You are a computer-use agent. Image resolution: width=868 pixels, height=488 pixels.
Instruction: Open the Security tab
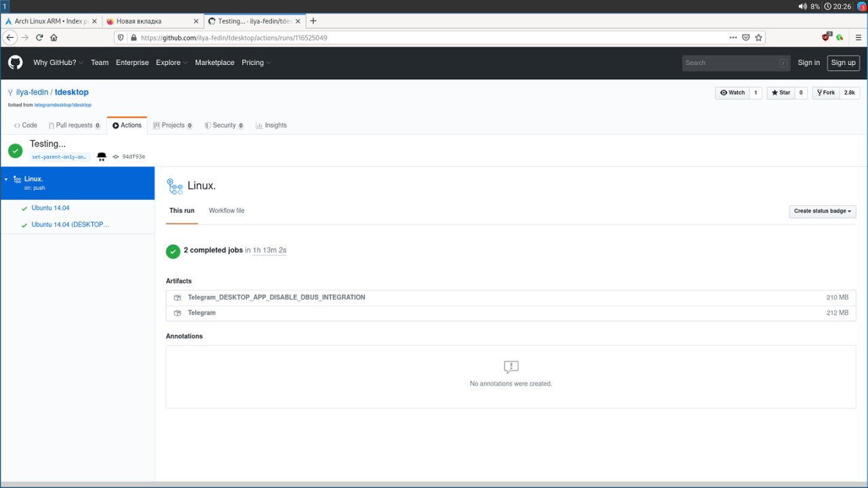click(224, 125)
